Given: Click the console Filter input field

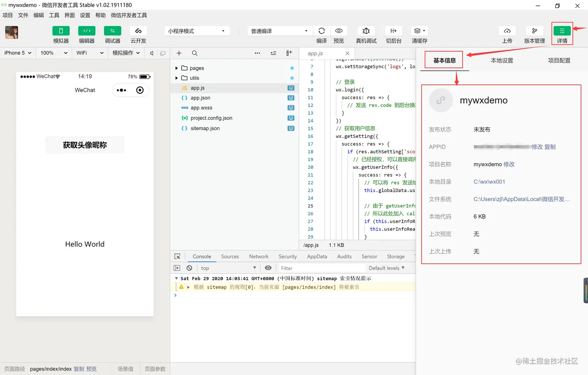Looking at the screenshot, I should pyautogui.click(x=322, y=268).
